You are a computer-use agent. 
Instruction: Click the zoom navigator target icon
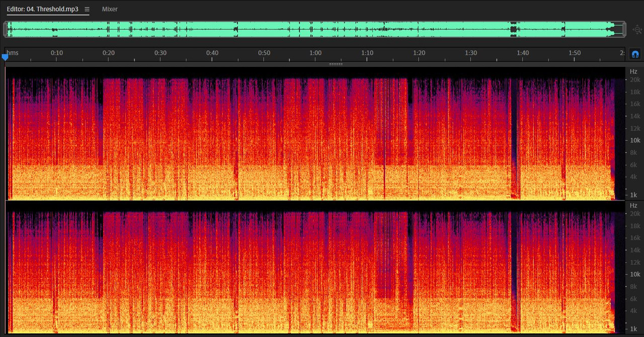pyautogui.click(x=637, y=30)
